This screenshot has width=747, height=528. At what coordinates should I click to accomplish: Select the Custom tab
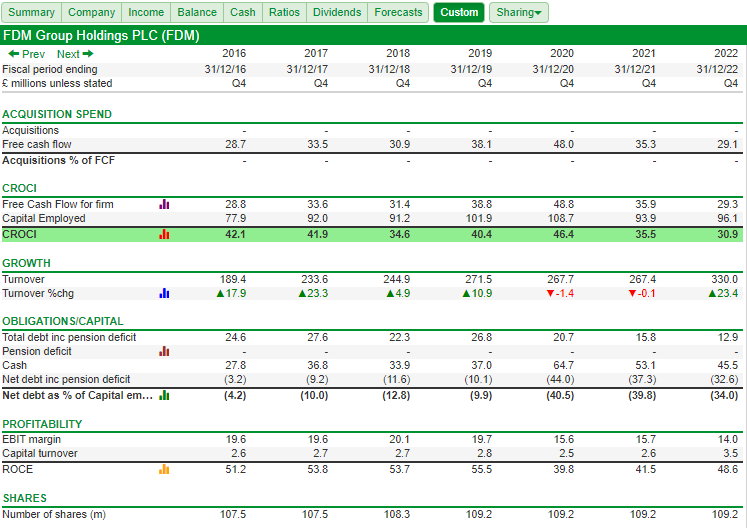point(459,12)
